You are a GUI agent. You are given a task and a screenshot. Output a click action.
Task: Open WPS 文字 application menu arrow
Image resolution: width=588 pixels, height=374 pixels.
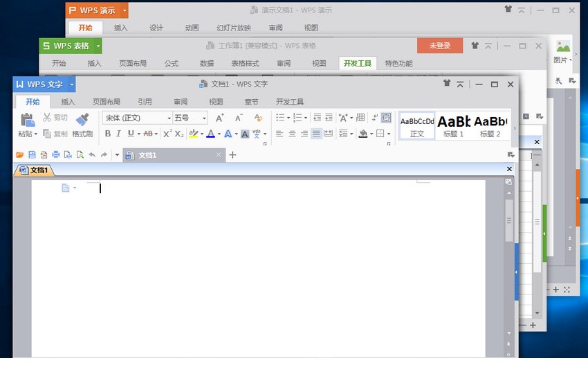pos(72,84)
